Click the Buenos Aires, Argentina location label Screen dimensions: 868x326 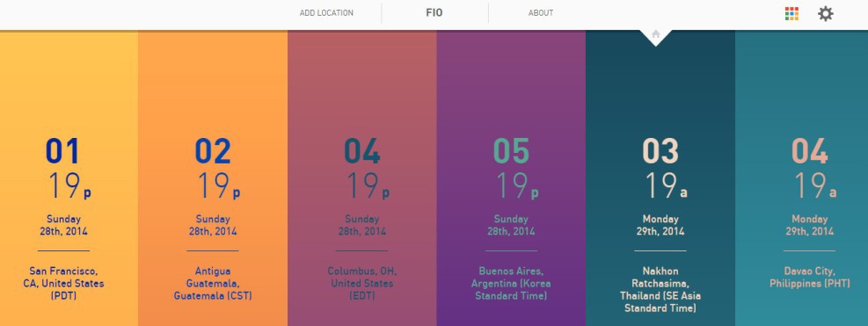coord(511,283)
